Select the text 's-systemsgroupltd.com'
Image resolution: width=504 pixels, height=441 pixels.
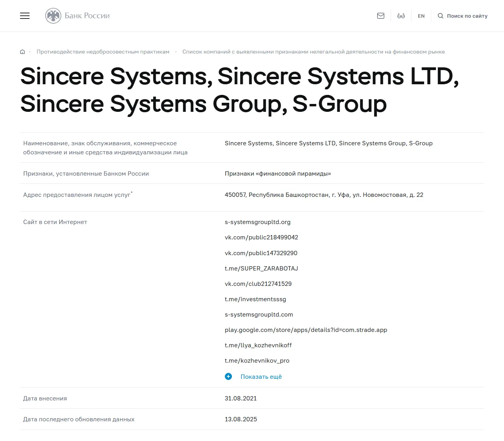(x=259, y=314)
